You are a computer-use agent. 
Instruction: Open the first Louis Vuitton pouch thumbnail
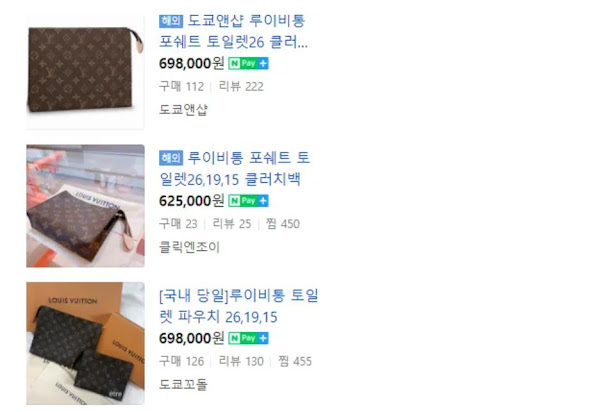point(85,72)
